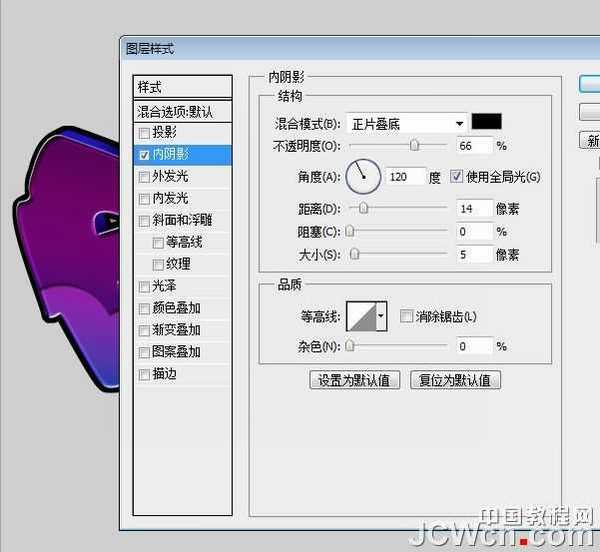Click the 设置为默认值 button
Viewport: 600px width, 552px height.
355,380
